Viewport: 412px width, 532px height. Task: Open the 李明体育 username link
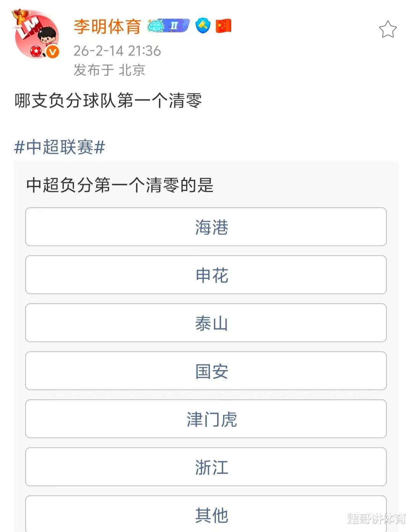[x=107, y=26]
